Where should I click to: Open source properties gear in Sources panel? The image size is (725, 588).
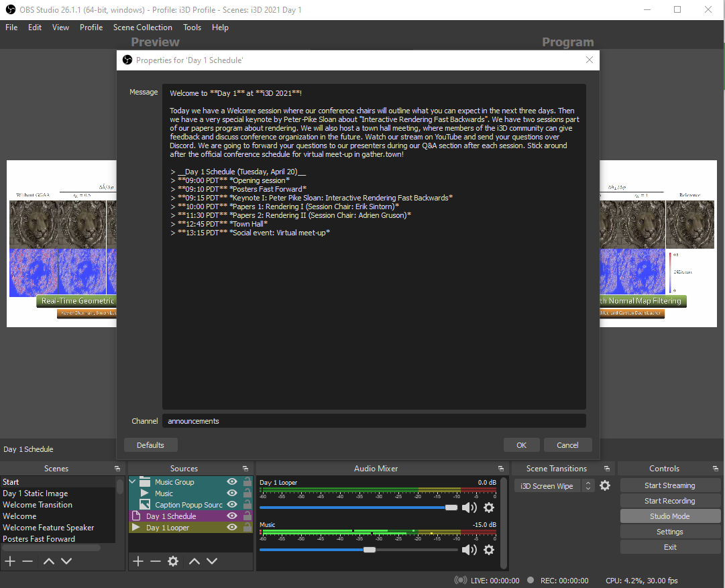[x=173, y=561]
